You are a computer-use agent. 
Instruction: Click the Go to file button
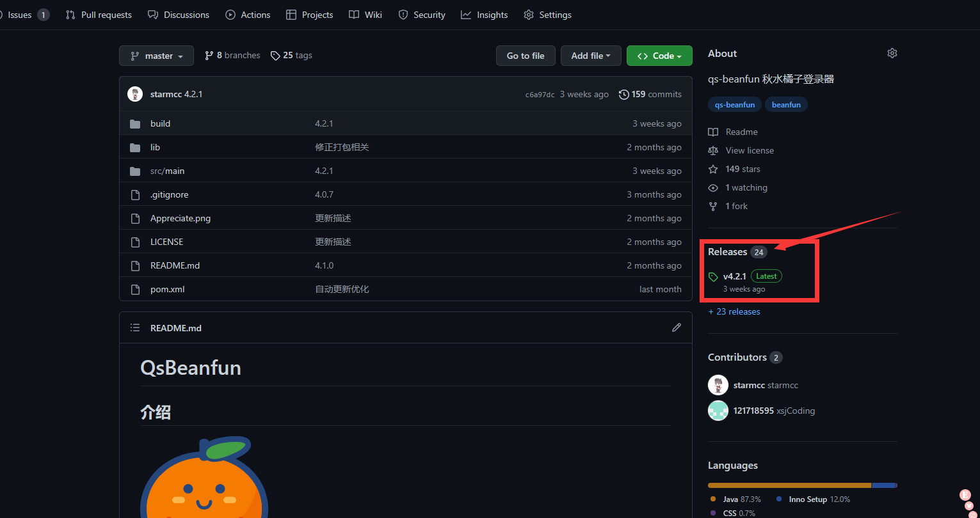pyautogui.click(x=525, y=56)
